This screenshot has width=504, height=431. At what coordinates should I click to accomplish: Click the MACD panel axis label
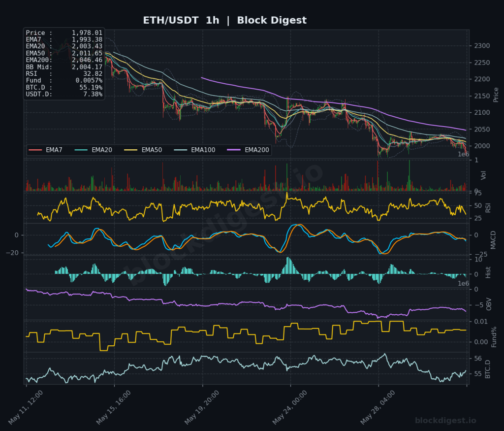[493, 240]
